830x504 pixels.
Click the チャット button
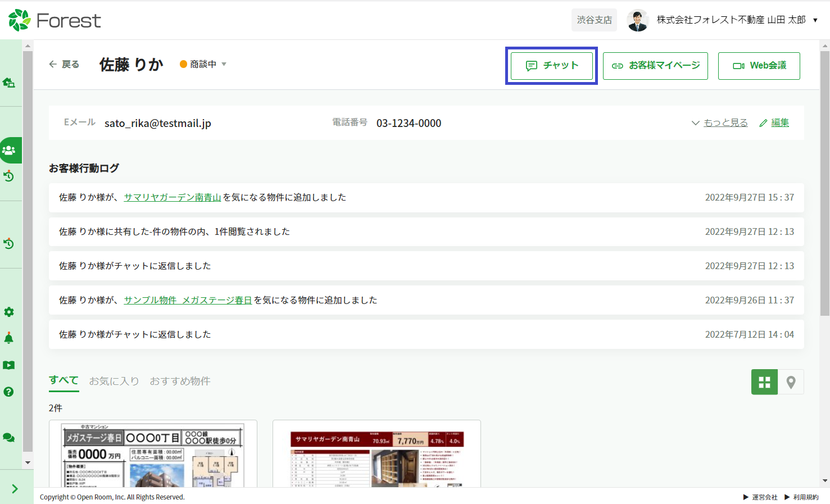click(551, 66)
